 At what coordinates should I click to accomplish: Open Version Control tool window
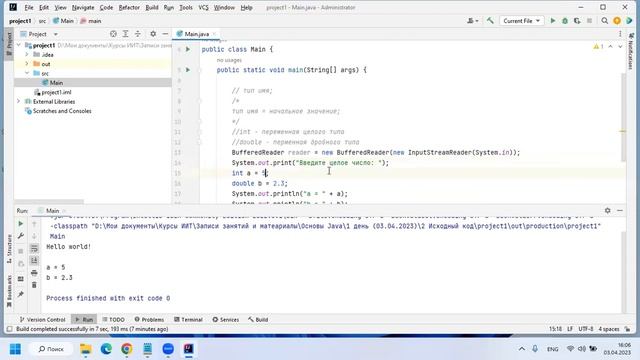click(x=42, y=319)
